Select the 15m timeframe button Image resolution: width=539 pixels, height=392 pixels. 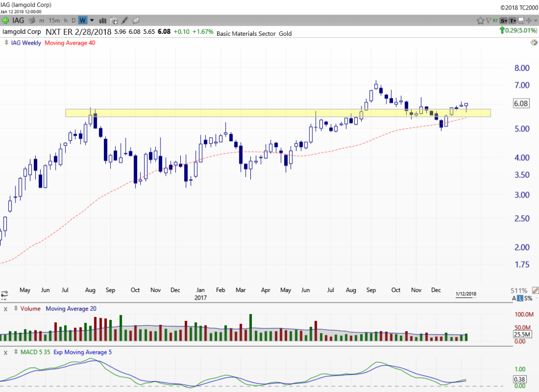pyautogui.click(x=54, y=20)
